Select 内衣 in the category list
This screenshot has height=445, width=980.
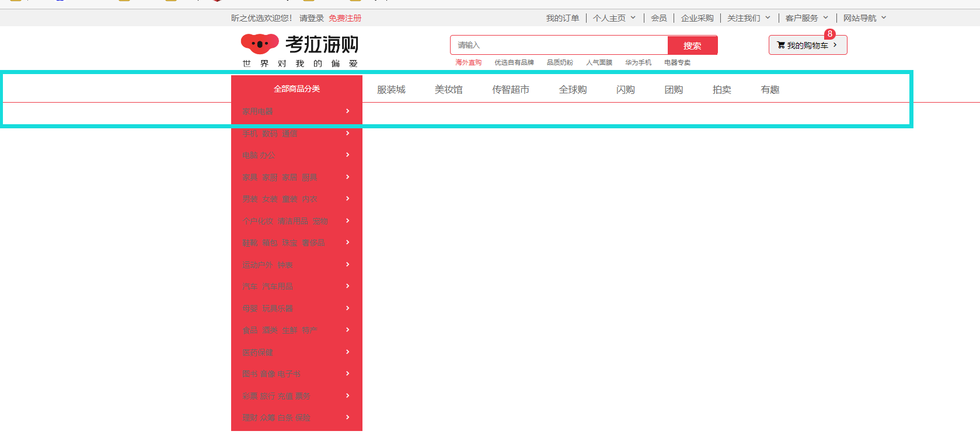pos(309,199)
